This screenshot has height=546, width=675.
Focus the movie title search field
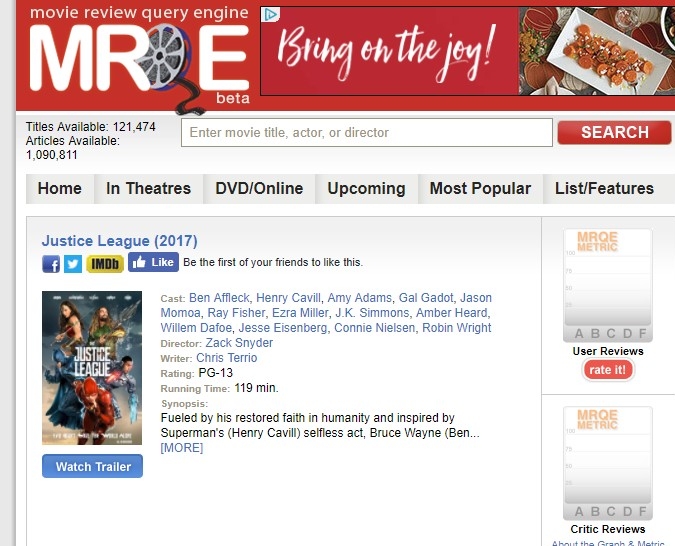click(x=367, y=133)
